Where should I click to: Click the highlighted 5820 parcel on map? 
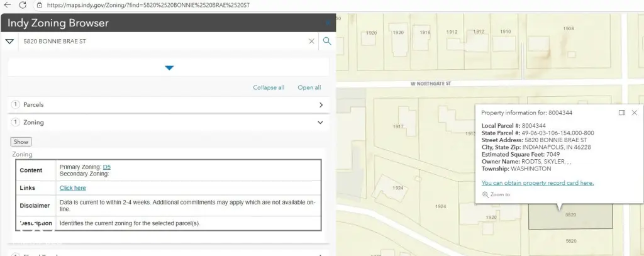point(570,217)
